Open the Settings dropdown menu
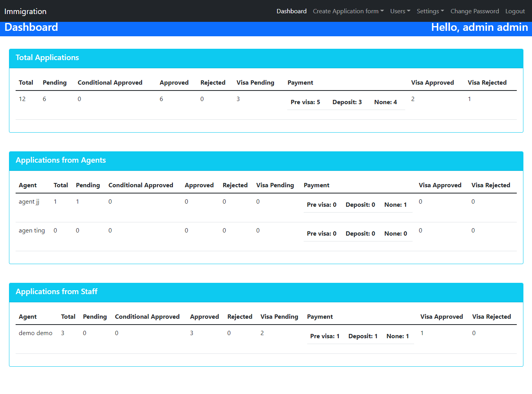This screenshot has width=532, height=394. tap(430, 11)
